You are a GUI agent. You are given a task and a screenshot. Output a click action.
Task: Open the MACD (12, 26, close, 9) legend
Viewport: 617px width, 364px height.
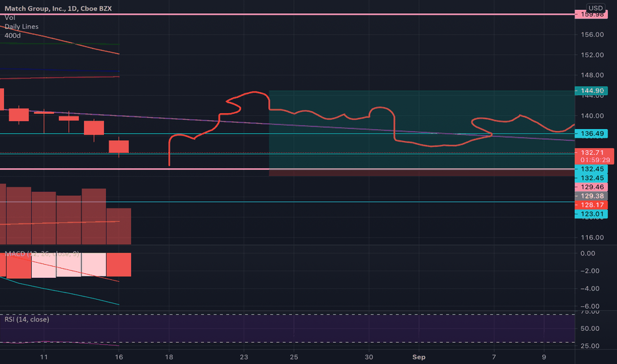42,254
